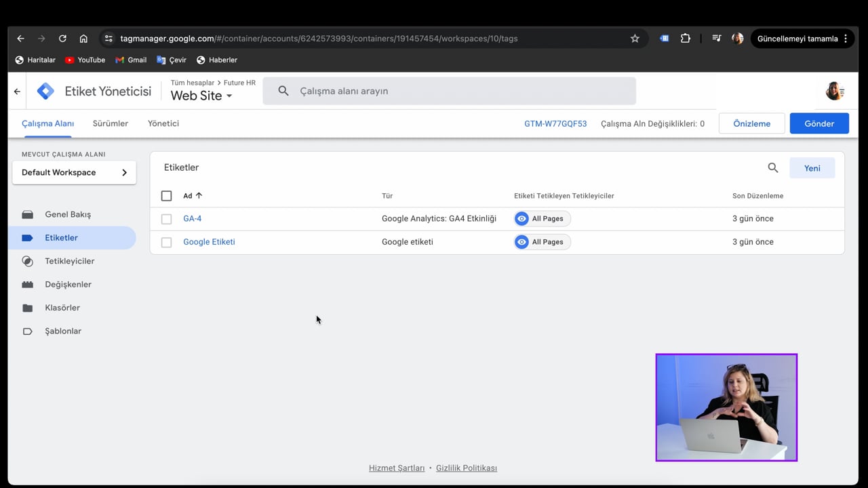The height and width of the screenshot is (488, 868).
Task: Click the Gizlilik Politikası link
Action: tap(467, 468)
